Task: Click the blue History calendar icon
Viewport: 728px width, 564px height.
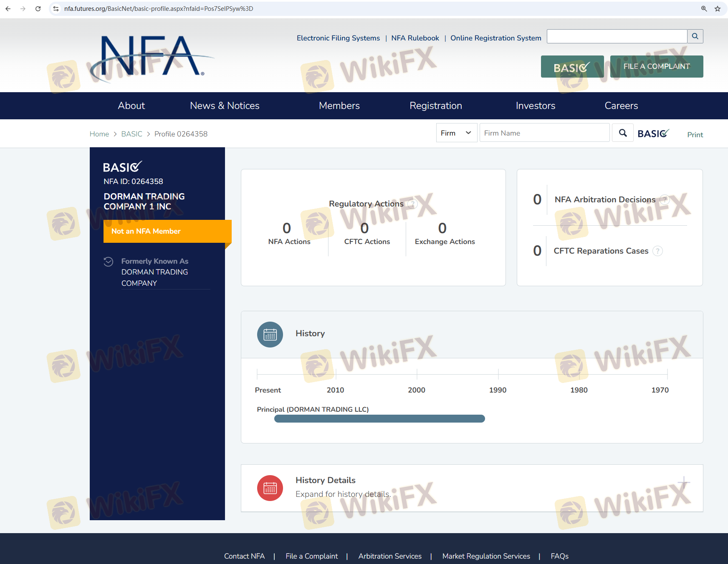Action: [x=270, y=335]
